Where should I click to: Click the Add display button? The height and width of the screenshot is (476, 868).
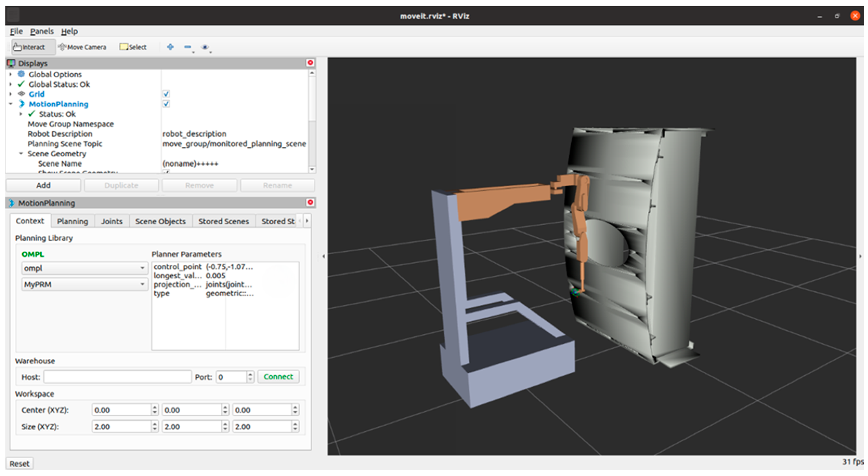[43, 186]
